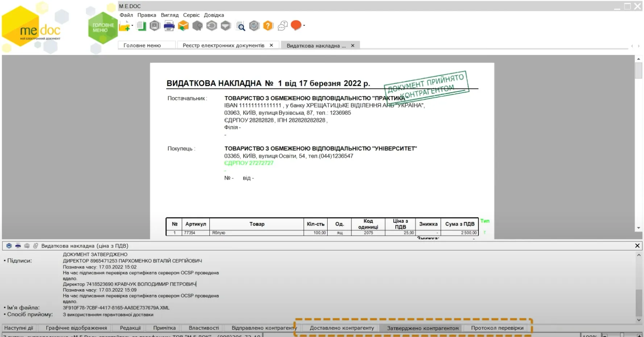Viewport: 644px width, 337px height.
Task: Click the speech bubbles support chat icon
Action: (x=283, y=26)
